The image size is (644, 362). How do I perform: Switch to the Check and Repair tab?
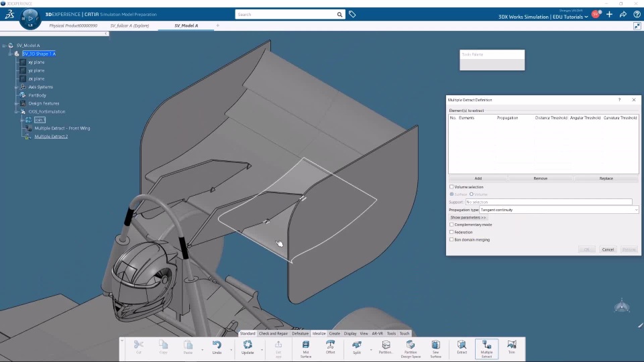[x=273, y=333]
